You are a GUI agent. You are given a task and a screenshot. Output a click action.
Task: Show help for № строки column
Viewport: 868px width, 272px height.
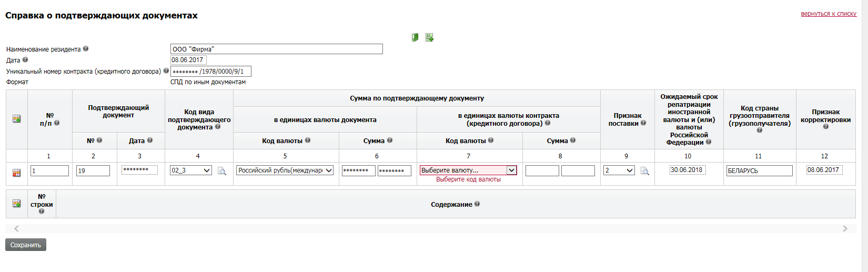click(x=42, y=211)
